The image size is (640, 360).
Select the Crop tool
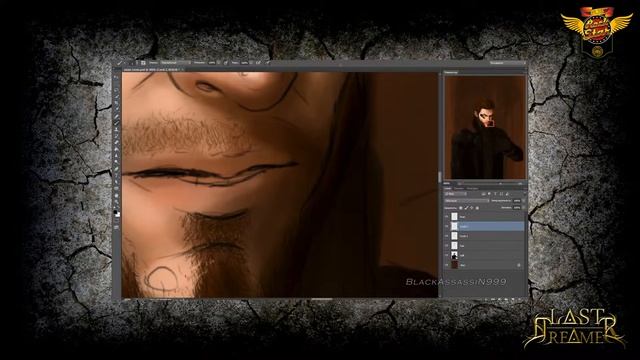[116, 103]
